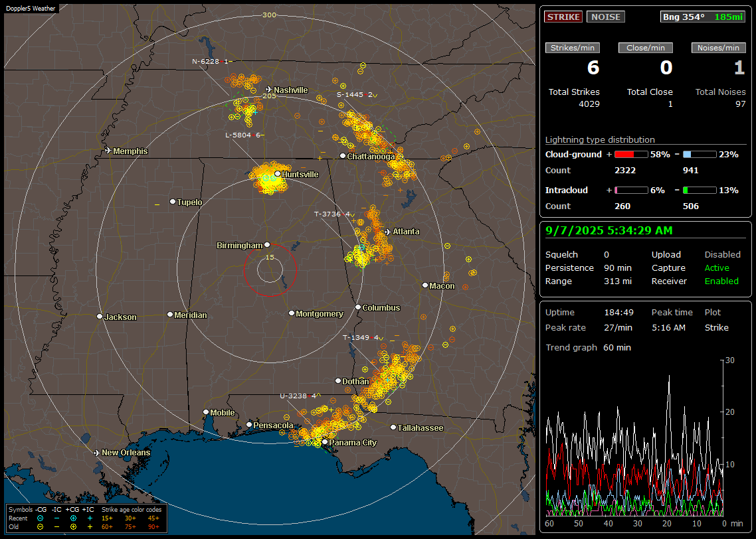Click the recent -CG cyan legend symbol

pos(40,518)
